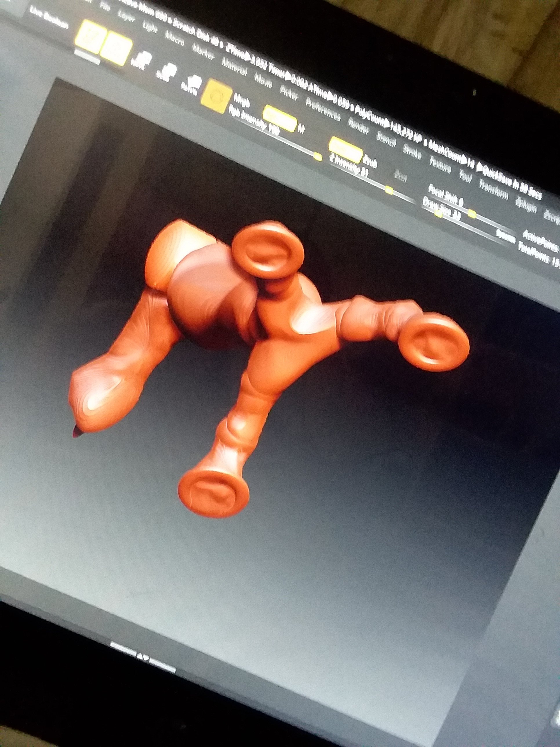Open the Preferences menu
560x747 pixels.
click(x=323, y=109)
